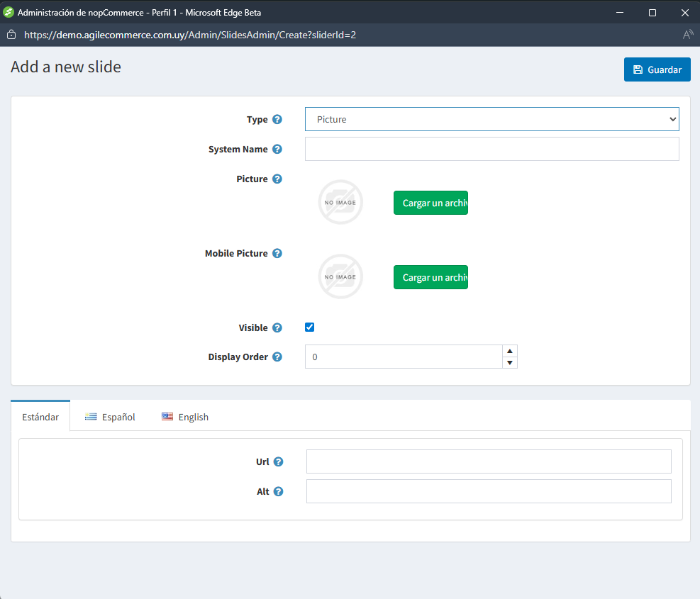This screenshot has width=700, height=599.
Task: Decrease Display Order with the down arrow
Action: [509, 363]
